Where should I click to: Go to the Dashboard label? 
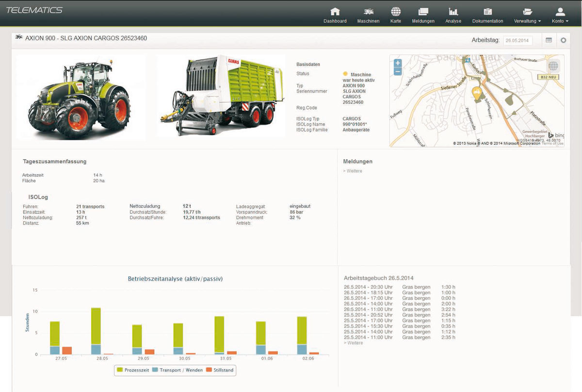point(335,21)
